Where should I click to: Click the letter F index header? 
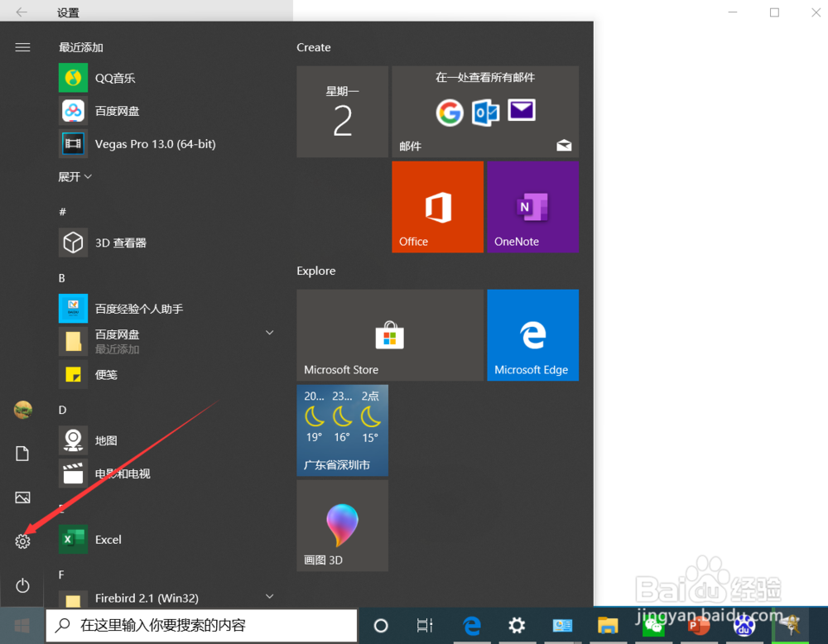tap(61, 574)
